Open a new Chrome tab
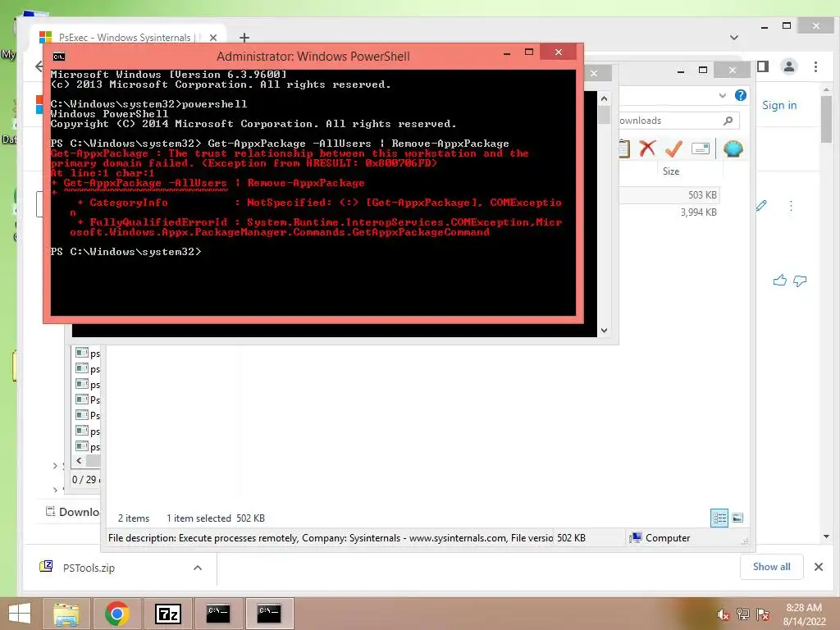Viewport: 840px width, 630px height. (x=244, y=38)
